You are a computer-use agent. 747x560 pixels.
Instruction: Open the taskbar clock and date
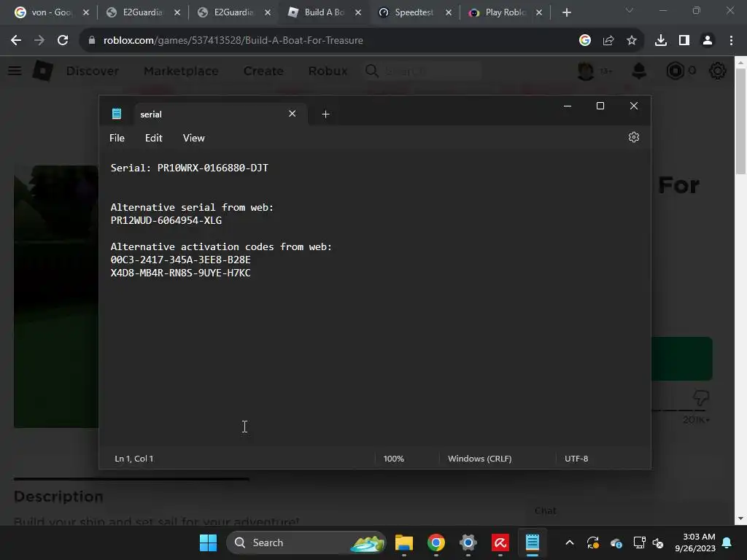coord(695,542)
